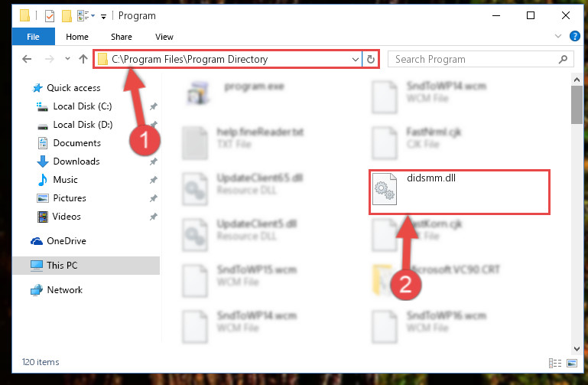Switch to large icons view layout
The image size is (588, 385).
[572, 363]
